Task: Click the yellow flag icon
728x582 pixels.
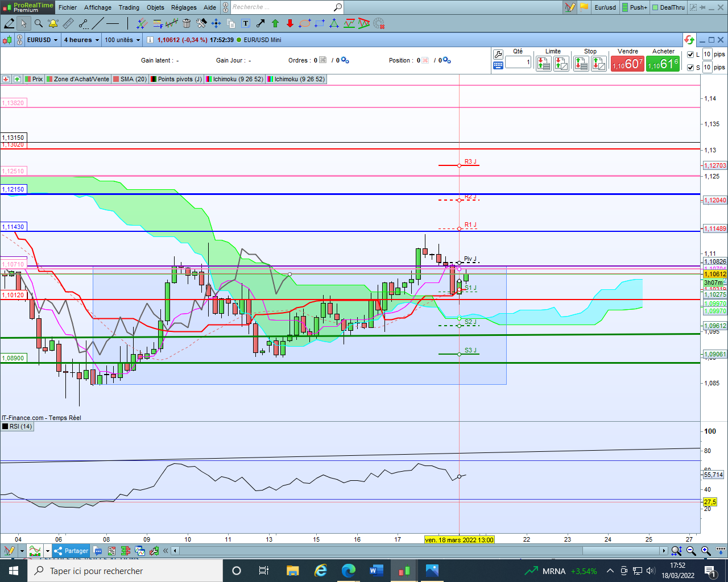Action: 584,7
